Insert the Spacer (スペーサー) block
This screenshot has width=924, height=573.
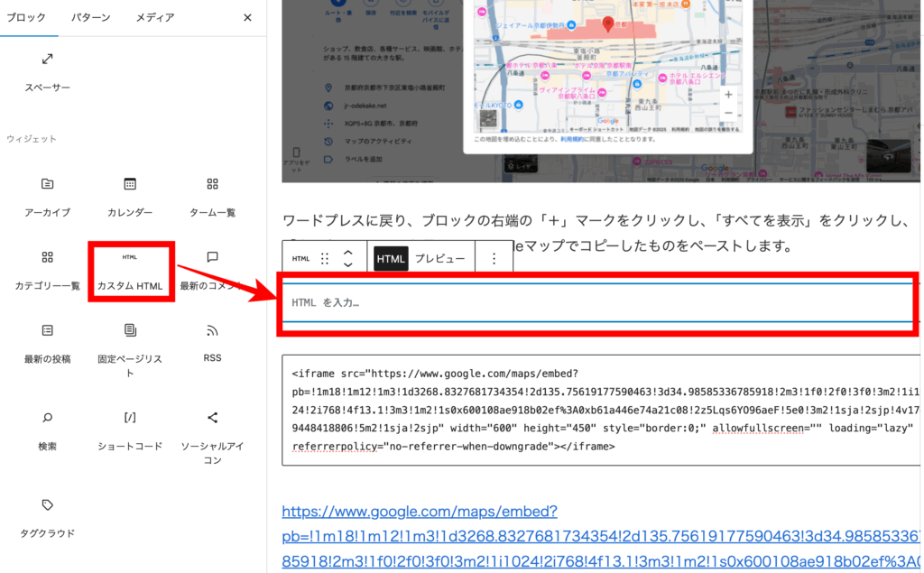click(48, 70)
